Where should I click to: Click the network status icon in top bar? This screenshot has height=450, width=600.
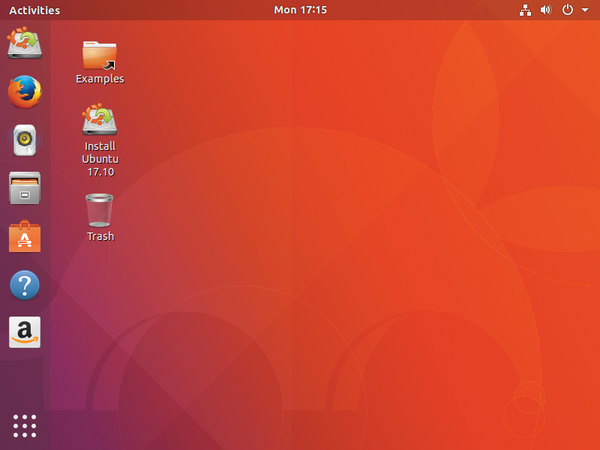525,10
